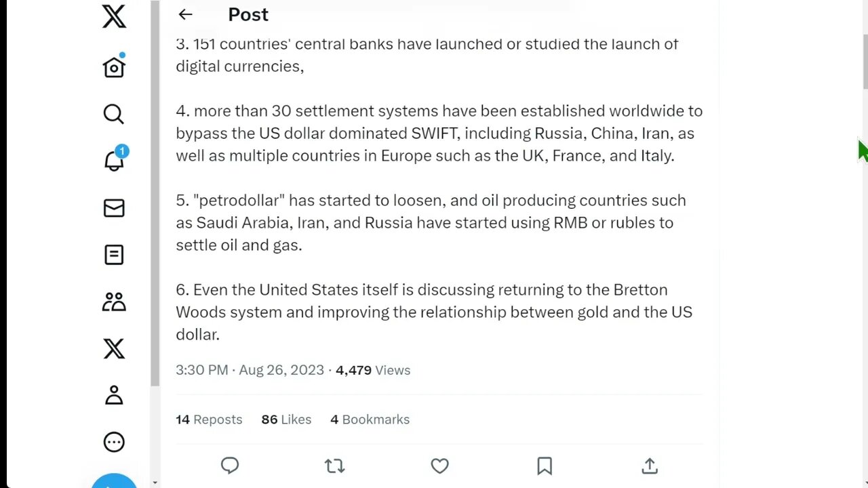
Task: View the 14 Reposts list
Action: click(x=209, y=420)
